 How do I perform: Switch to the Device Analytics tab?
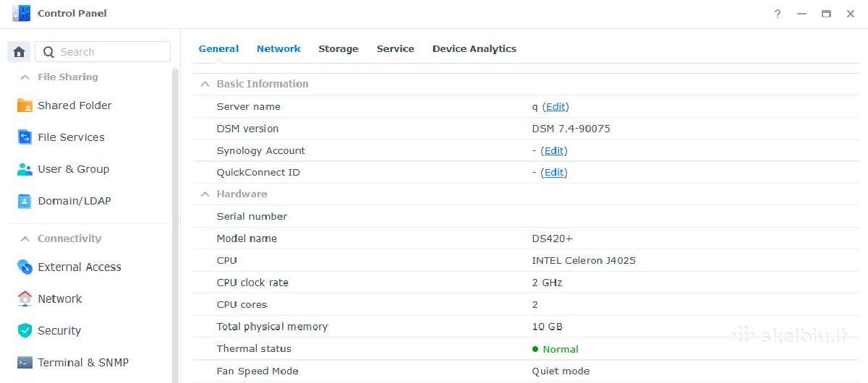coord(475,49)
